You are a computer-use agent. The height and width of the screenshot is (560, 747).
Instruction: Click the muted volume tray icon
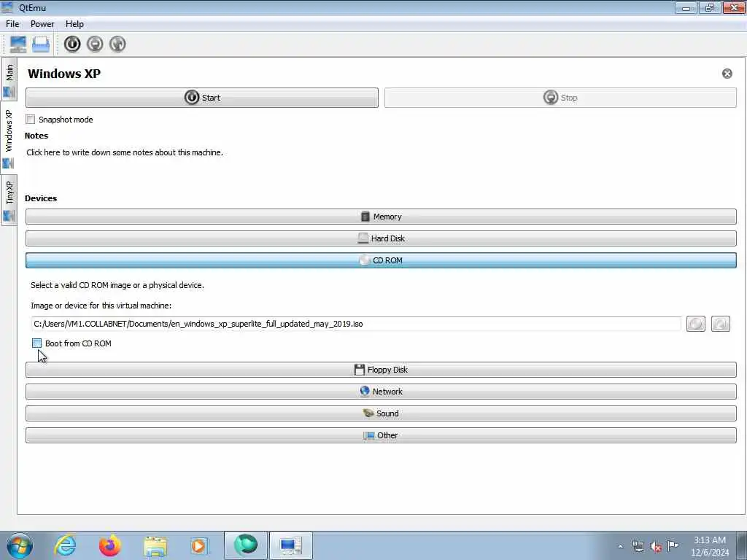tap(656, 547)
